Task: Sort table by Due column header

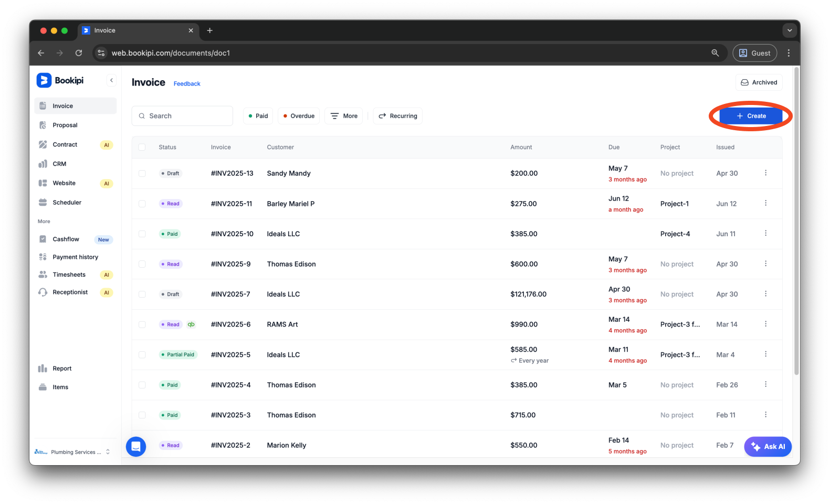Action: pyautogui.click(x=614, y=148)
